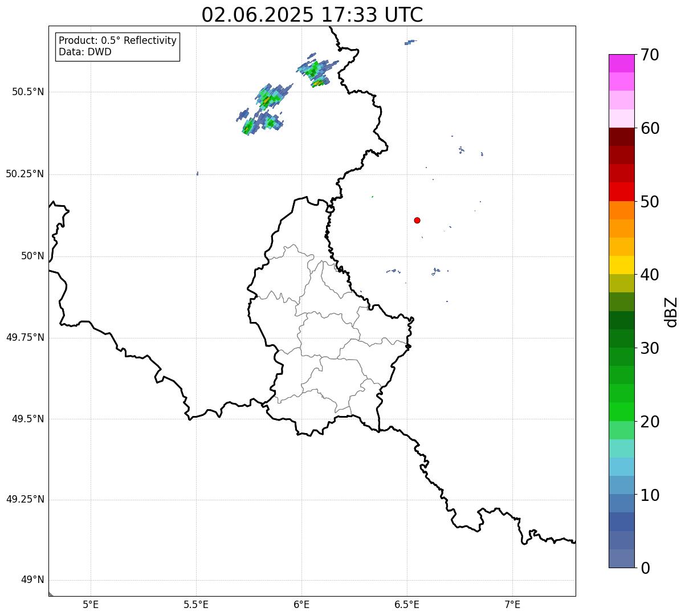Viewport: 685px width, 616px height.
Task: Click the 30 colorbar tick label
Action: coord(650,348)
